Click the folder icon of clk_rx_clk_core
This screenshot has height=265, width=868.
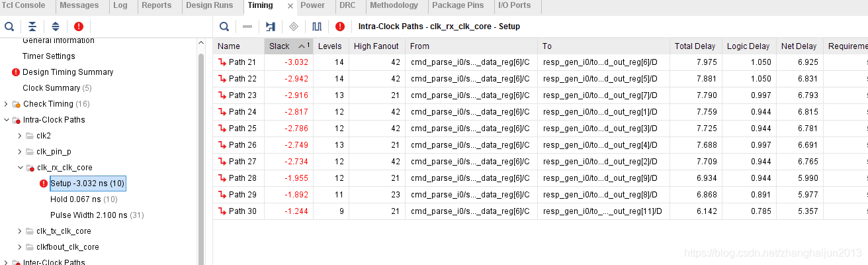coord(30,168)
